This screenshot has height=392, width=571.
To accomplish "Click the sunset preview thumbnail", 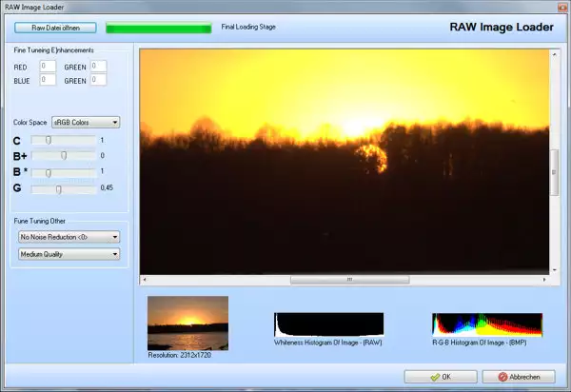I will point(187,323).
